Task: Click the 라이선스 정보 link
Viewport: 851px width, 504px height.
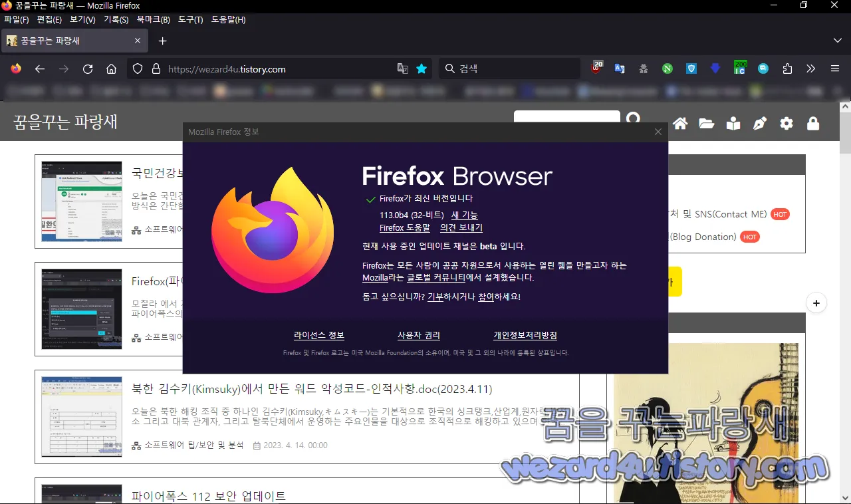Action: point(319,335)
